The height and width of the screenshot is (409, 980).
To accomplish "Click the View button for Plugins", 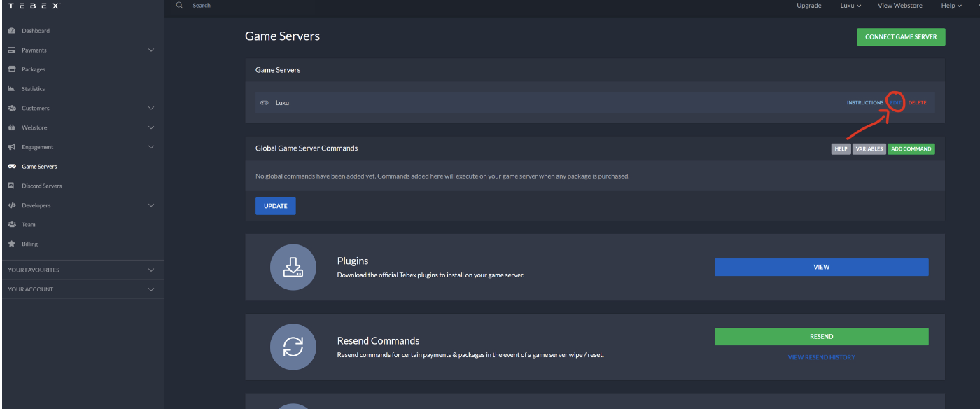I will coord(822,267).
